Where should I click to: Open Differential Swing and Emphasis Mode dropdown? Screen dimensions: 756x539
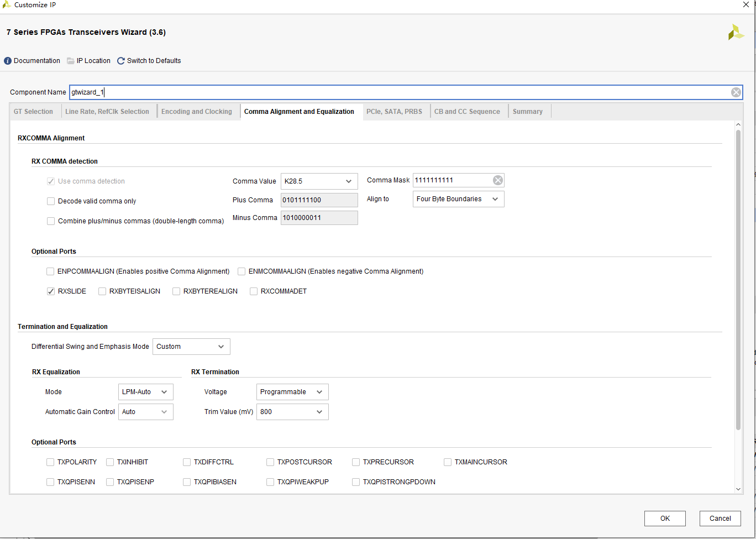(191, 347)
